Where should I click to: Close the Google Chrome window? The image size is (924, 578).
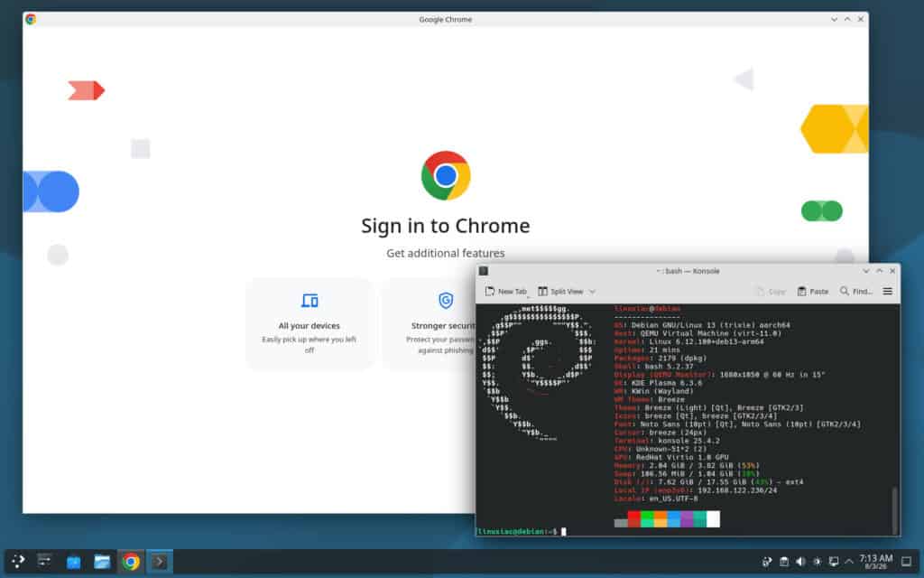tap(861, 19)
